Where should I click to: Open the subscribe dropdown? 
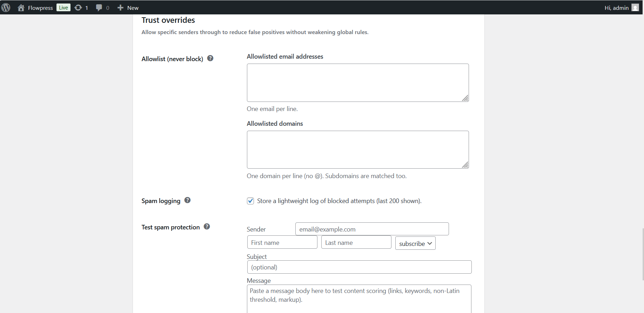coord(415,243)
